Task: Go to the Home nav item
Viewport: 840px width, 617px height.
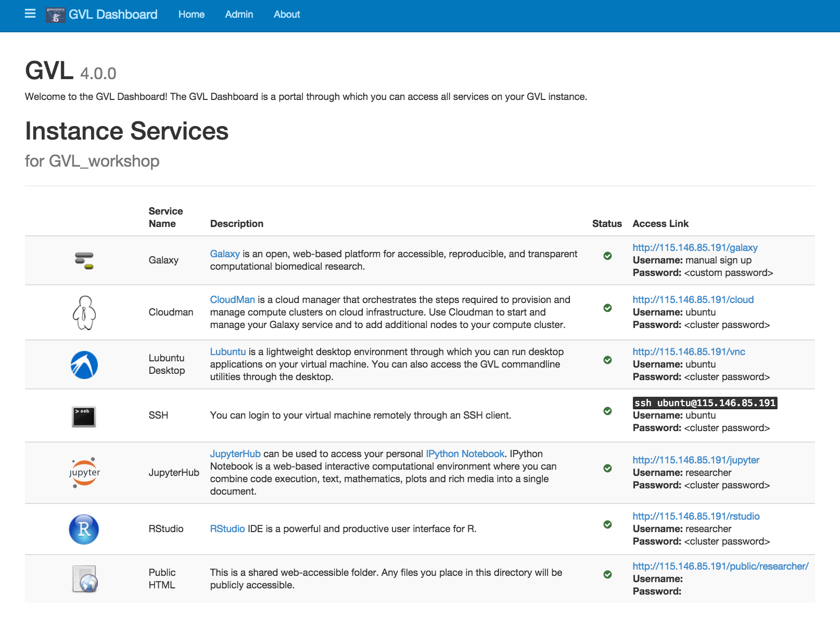Action: [x=192, y=15]
